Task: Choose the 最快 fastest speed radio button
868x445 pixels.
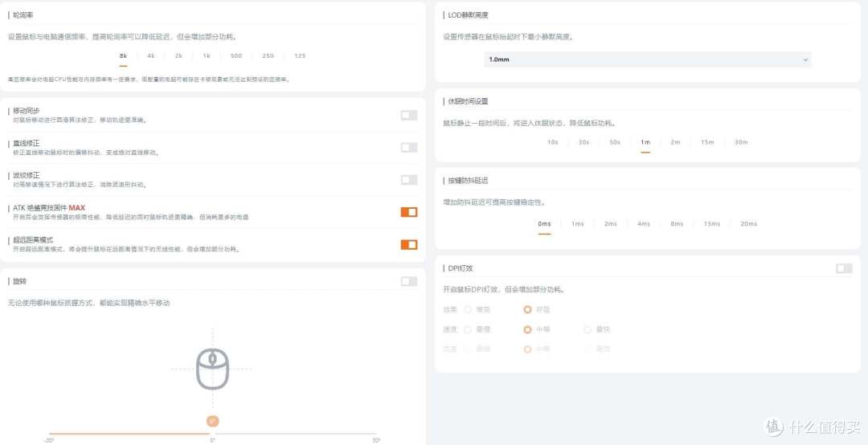Action: coord(588,329)
